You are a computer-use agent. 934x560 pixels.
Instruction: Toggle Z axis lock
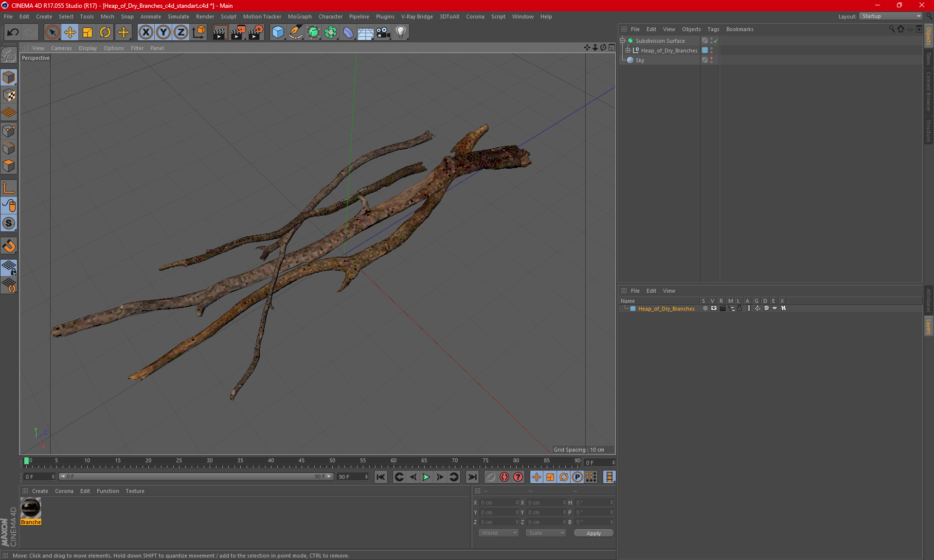click(x=181, y=33)
